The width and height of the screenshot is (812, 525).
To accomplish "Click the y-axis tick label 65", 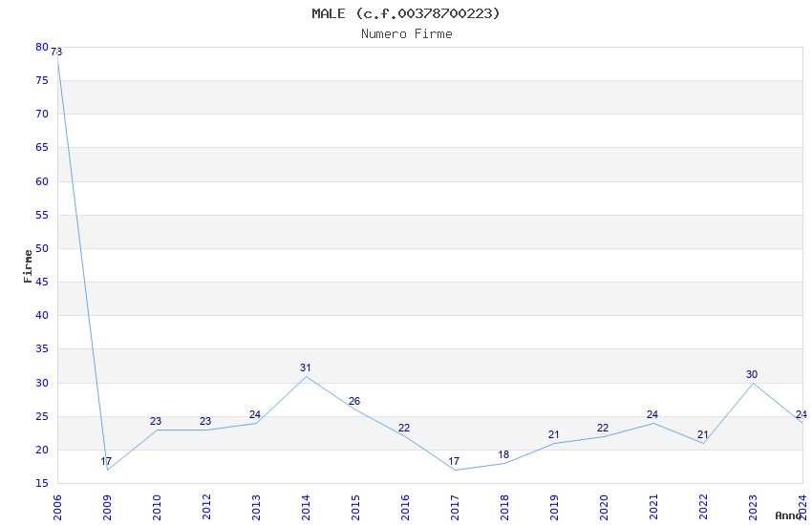I will (42, 147).
